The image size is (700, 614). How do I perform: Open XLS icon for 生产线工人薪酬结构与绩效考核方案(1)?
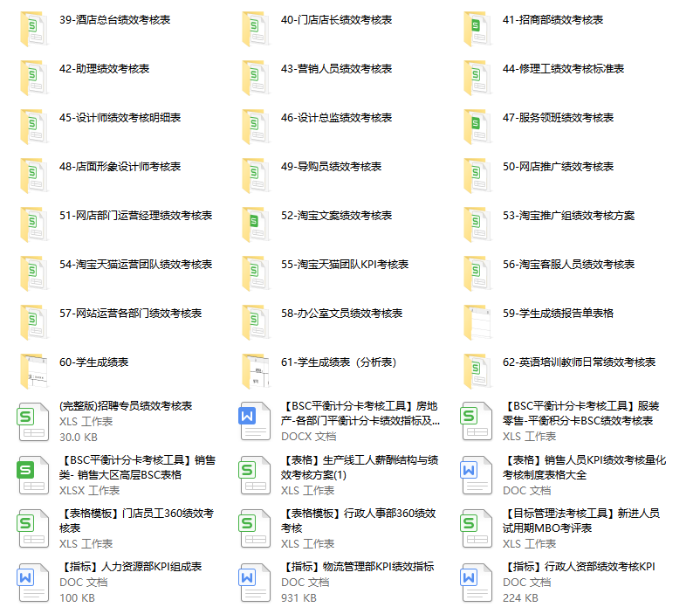(x=255, y=475)
